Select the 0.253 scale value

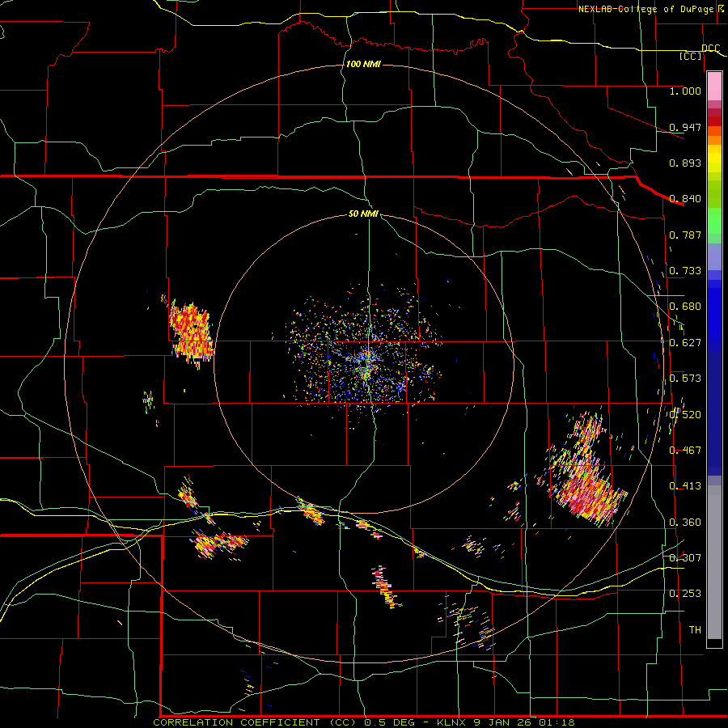[x=685, y=594]
